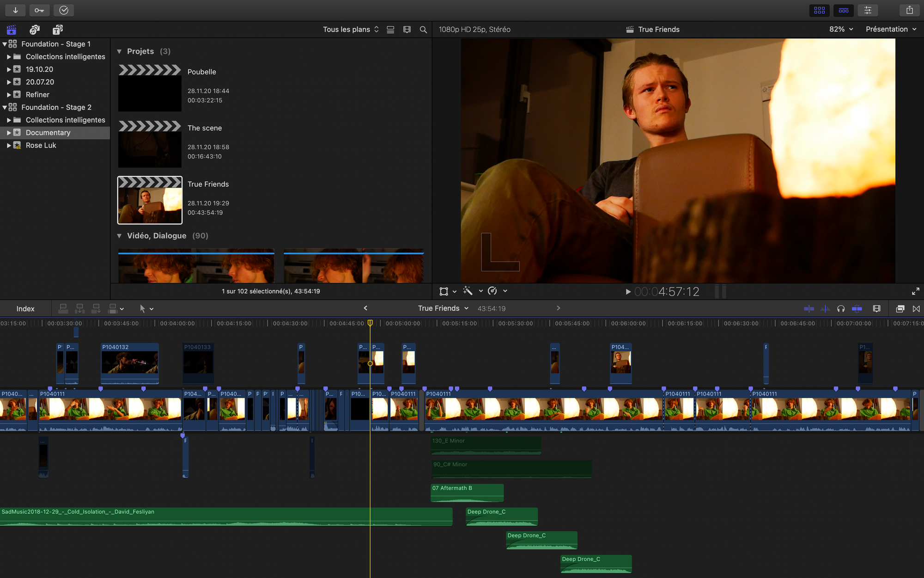Play the viewer video

tap(628, 292)
